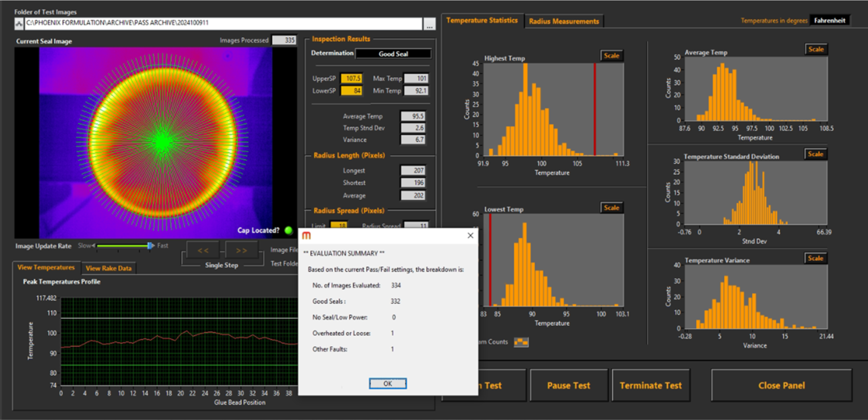Click the app logo in dialog title bar

[x=307, y=235]
